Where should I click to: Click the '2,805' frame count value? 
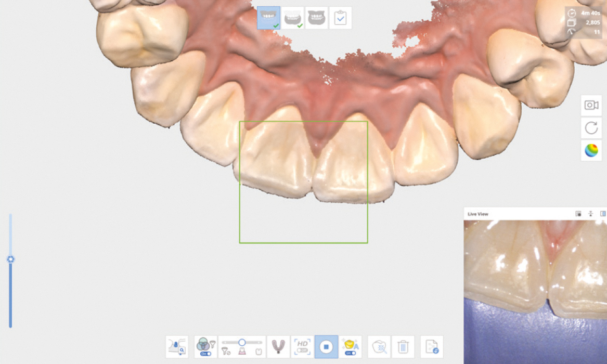tap(592, 23)
